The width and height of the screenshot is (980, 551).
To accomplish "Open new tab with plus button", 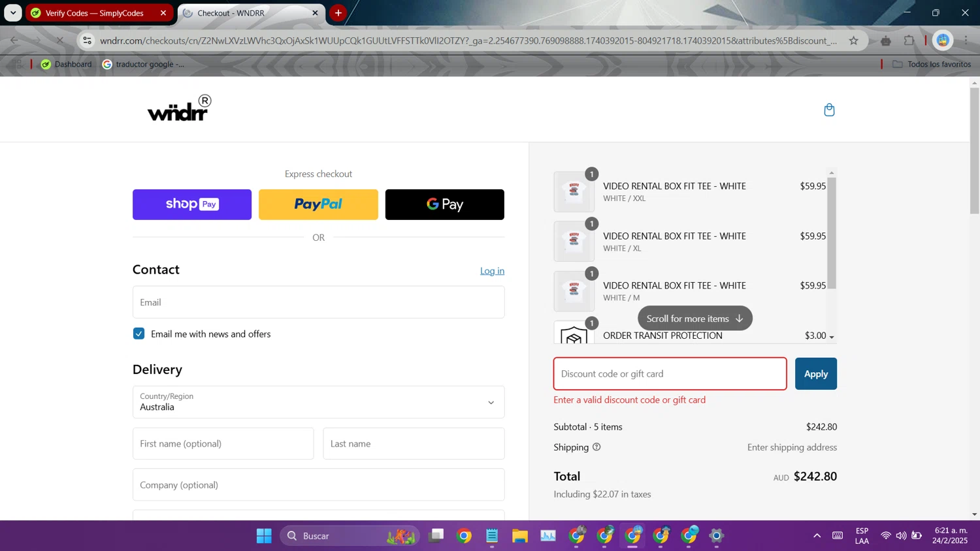I will (338, 13).
